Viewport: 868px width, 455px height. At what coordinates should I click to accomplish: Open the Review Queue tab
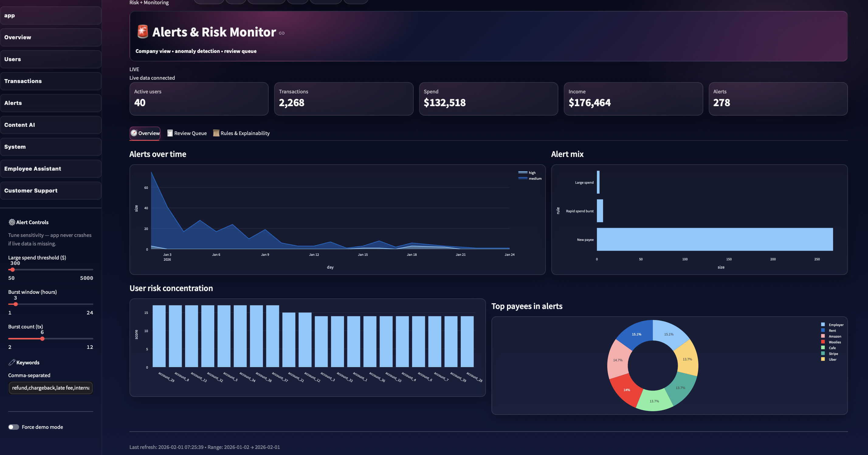[x=190, y=133]
